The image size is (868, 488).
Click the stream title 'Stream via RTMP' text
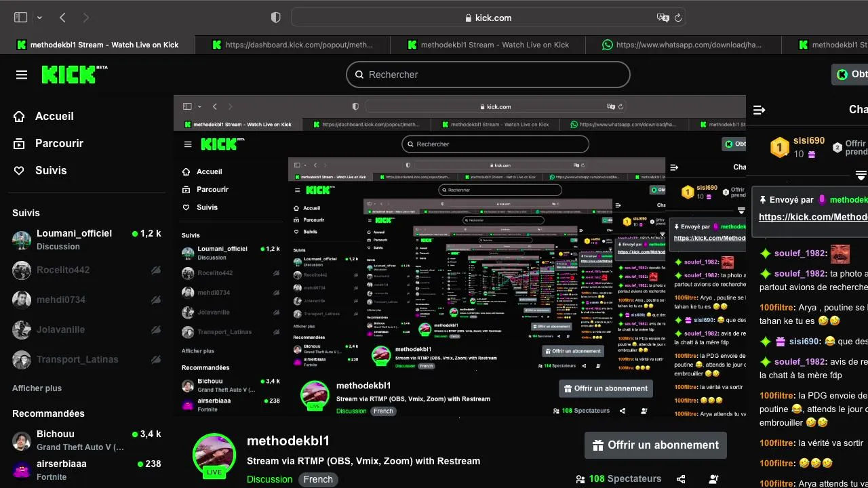363,461
